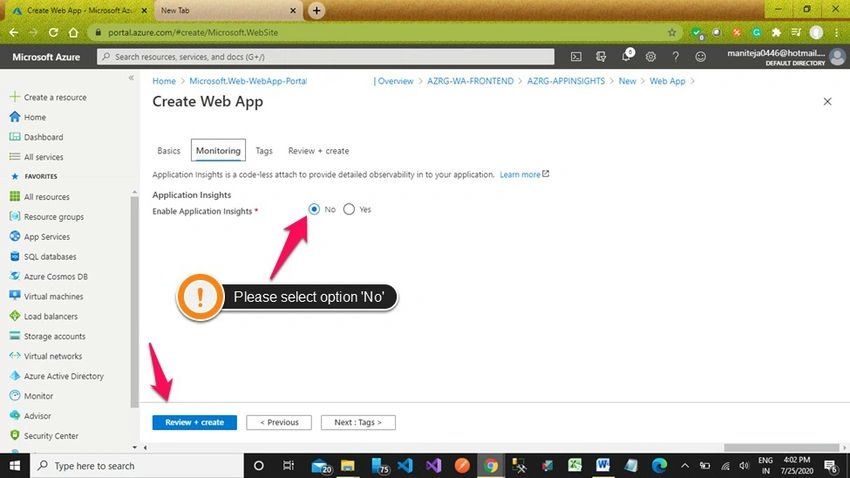This screenshot has width=850, height=478.
Task: Click the Next : Tags button
Action: [358, 422]
